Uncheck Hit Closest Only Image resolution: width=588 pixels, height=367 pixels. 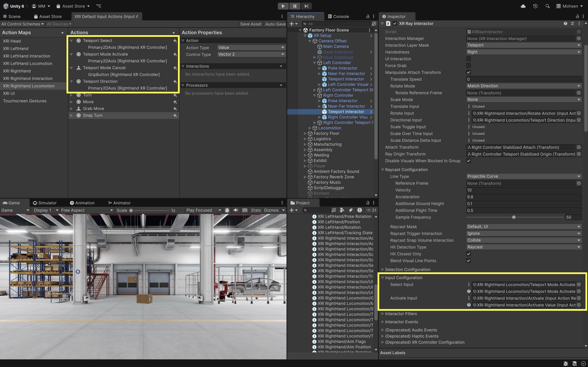[x=468, y=254]
